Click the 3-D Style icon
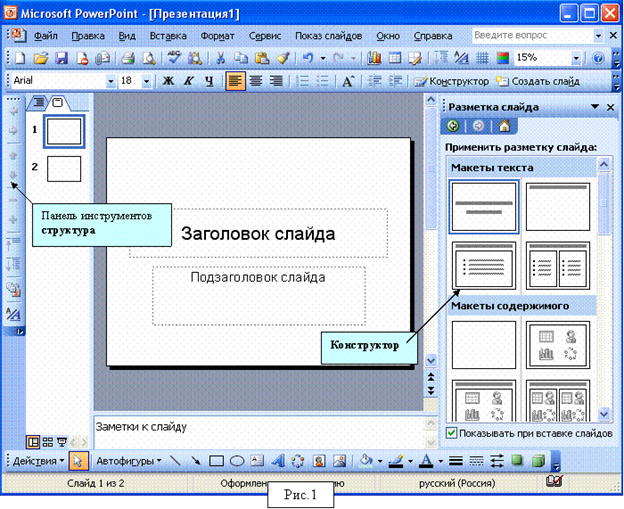 (538, 461)
